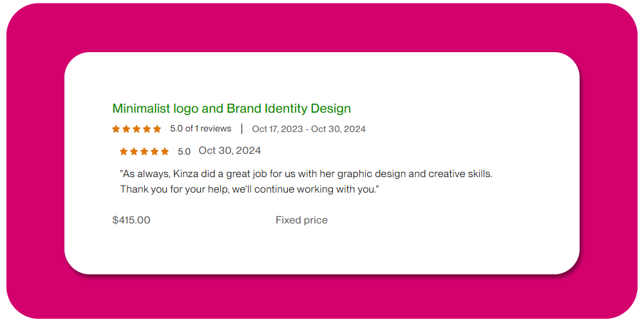Select fifth star in the Oct 30 review row

coord(165,151)
